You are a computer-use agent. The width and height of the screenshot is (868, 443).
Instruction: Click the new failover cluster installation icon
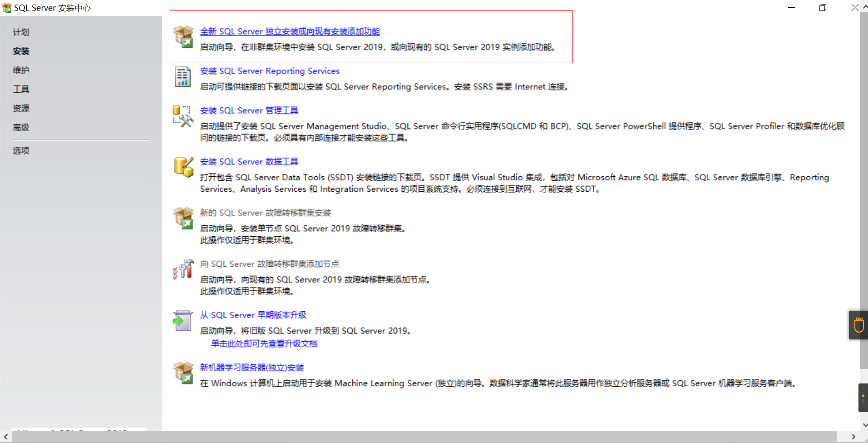[183, 218]
